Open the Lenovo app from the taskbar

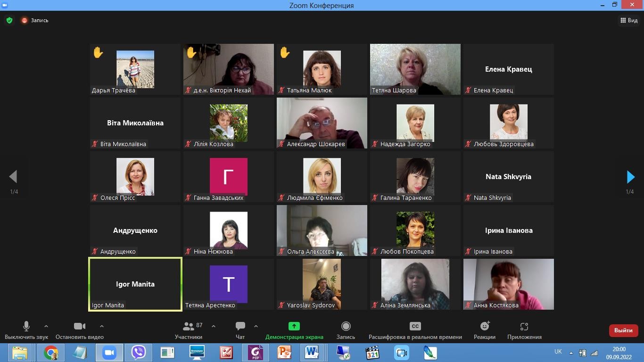coord(197,353)
